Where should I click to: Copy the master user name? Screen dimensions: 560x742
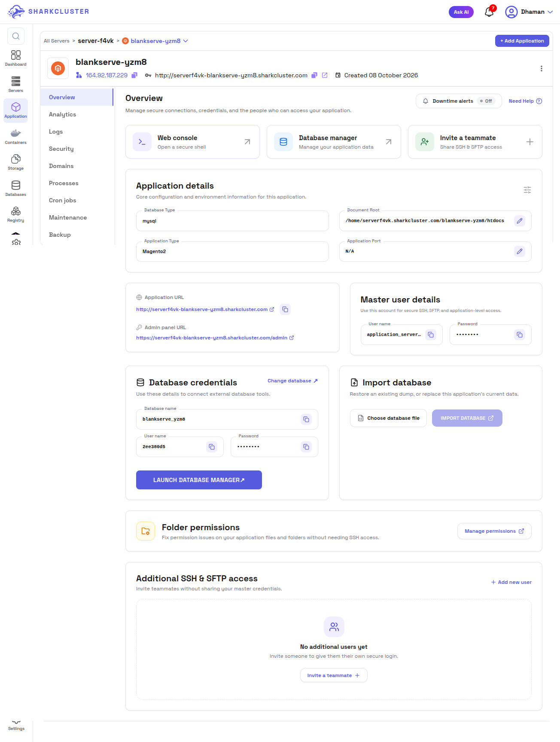click(431, 335)
